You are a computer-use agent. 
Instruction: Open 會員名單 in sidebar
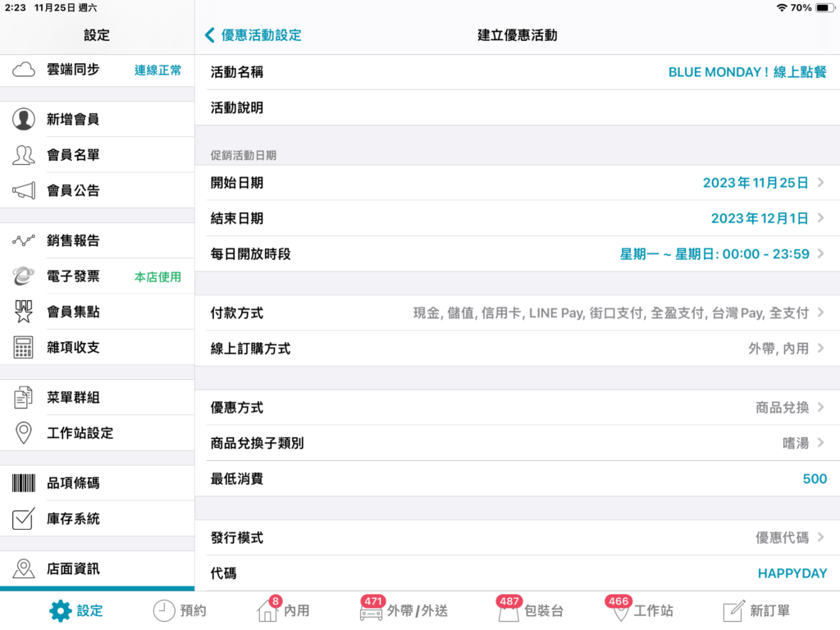pyautogui.click(x=97, y=155)
